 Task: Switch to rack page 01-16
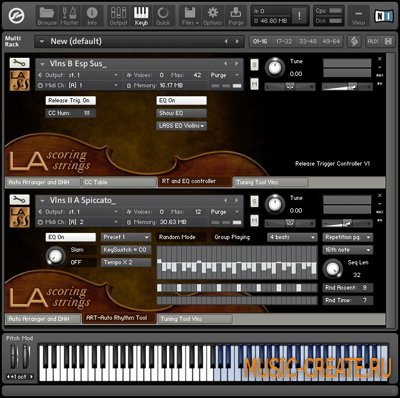tap(260, 41)
